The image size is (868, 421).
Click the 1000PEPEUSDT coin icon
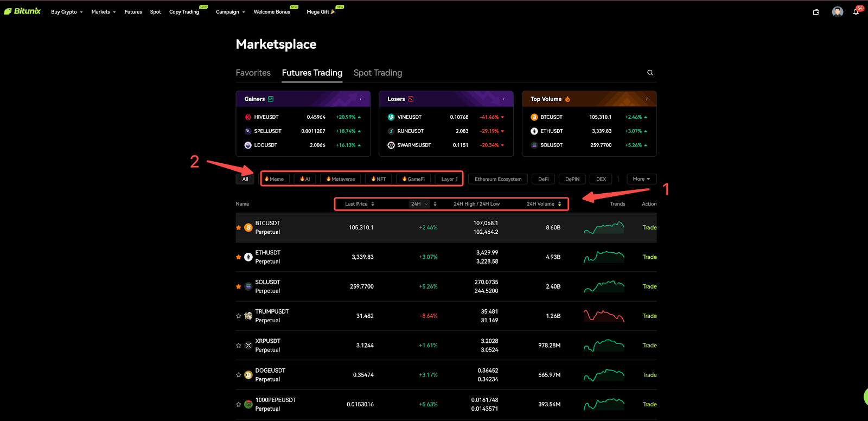click(248, 404)
